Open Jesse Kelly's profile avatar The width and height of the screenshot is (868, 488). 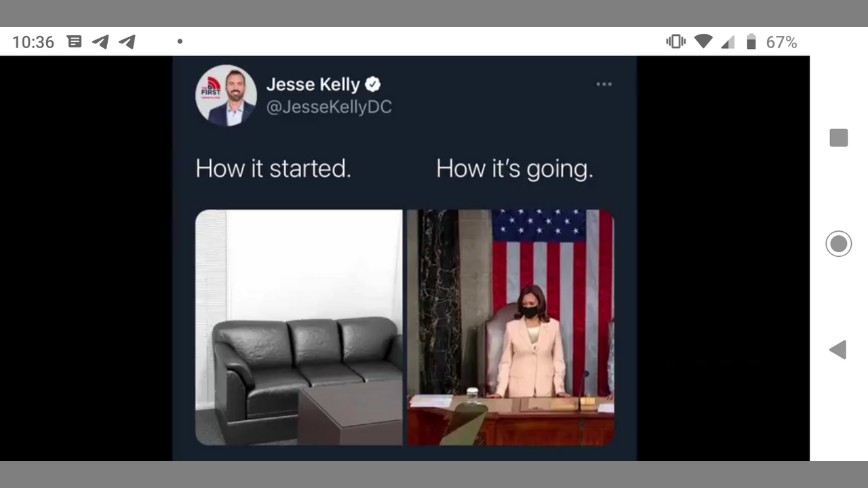pos(226,96)
